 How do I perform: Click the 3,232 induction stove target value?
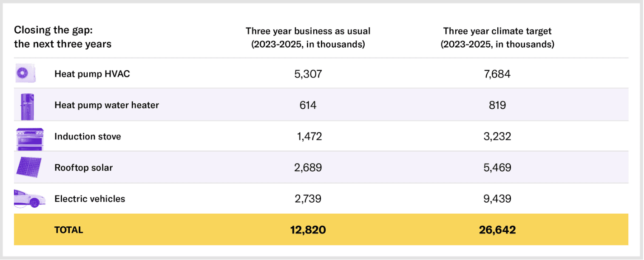[497, 136]
